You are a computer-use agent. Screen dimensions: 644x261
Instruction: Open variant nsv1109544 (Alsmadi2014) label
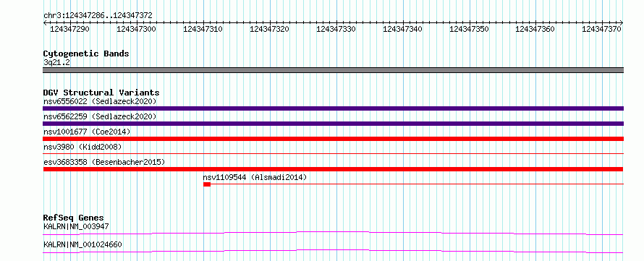(255, 177)
